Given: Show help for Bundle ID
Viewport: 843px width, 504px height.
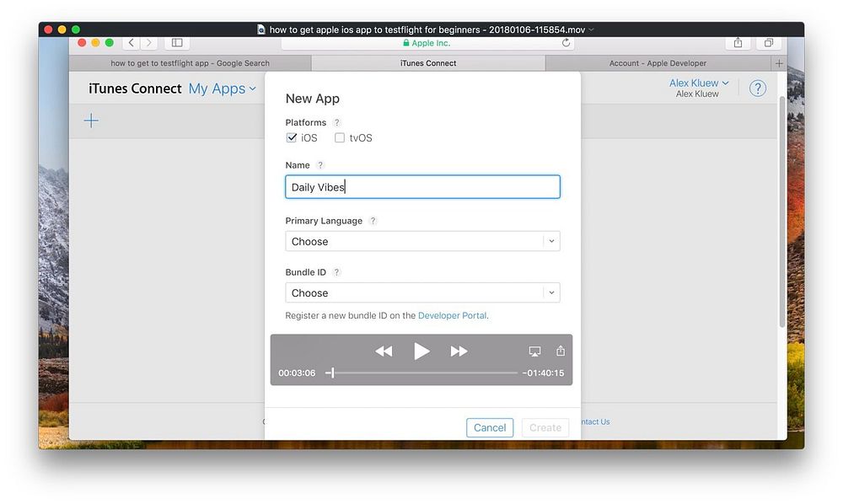Looking at the screenshot, I should point(336,272).
